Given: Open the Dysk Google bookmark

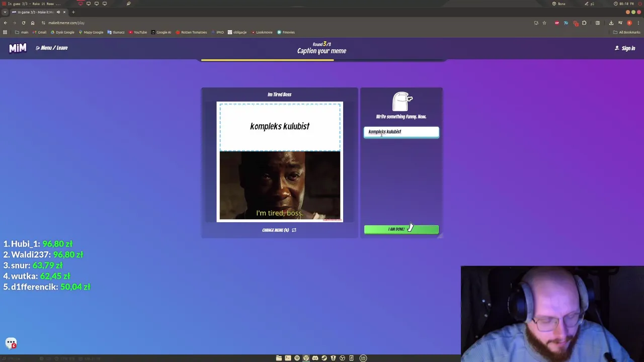Looking at the screenshot, I should [62, 32].
